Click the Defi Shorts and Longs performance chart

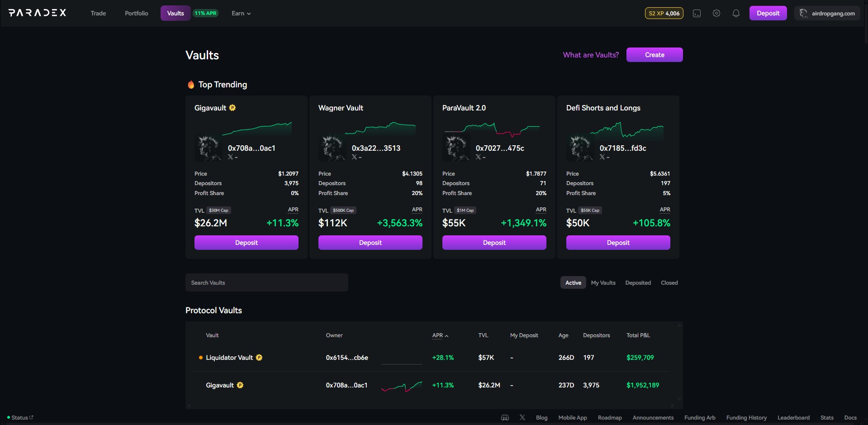pos(627,129)
